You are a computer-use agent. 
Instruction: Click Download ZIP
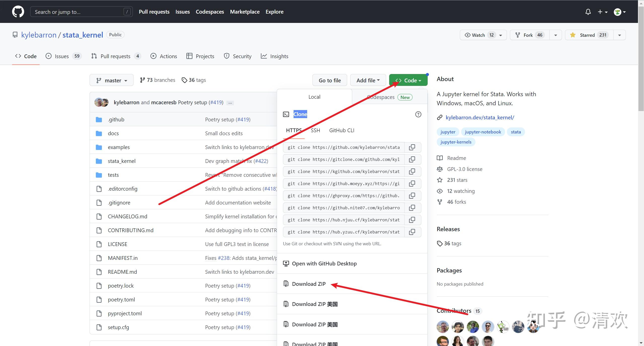[309, 284]
